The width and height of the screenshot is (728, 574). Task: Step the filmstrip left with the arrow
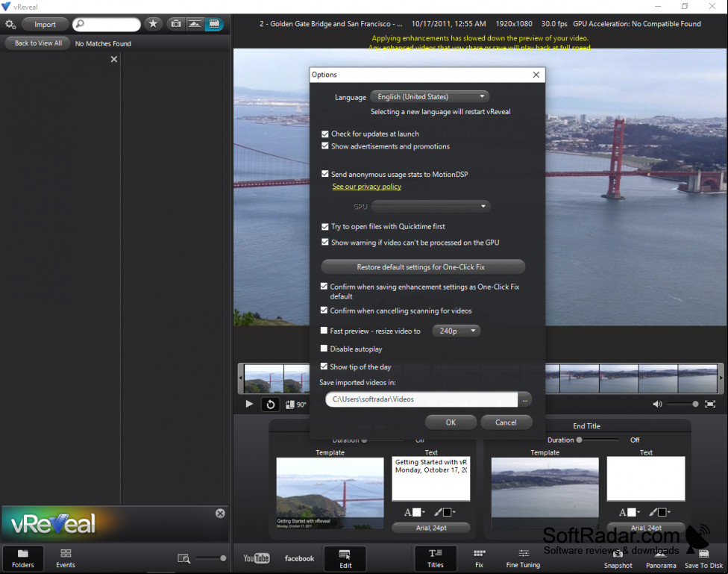click(240, 378)
